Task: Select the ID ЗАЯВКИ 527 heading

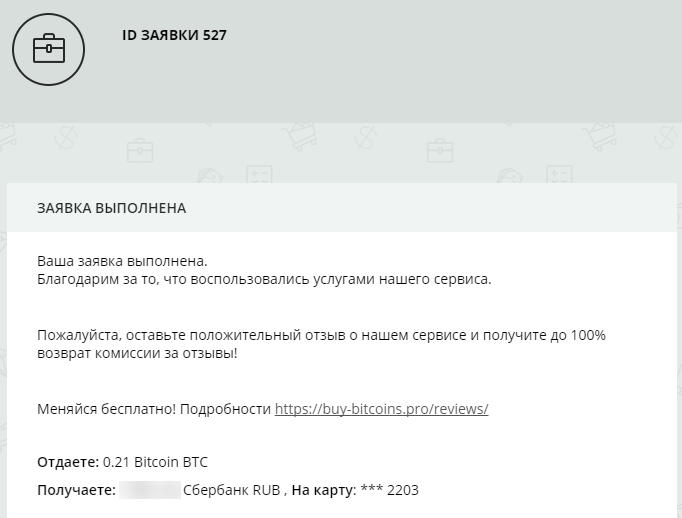Action: point(174,35)
